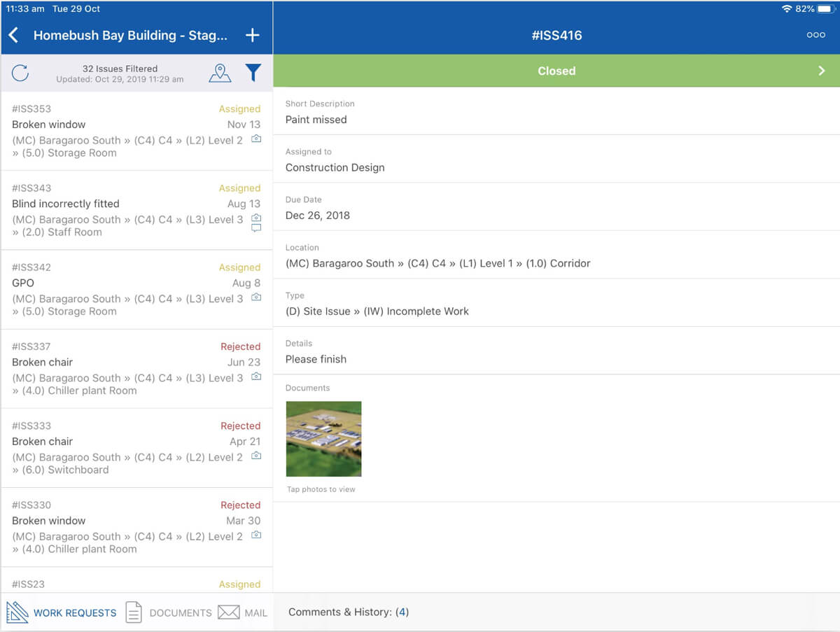Refresh the issues list
Viewport: 840px width, 632px height.
[20, 73]
